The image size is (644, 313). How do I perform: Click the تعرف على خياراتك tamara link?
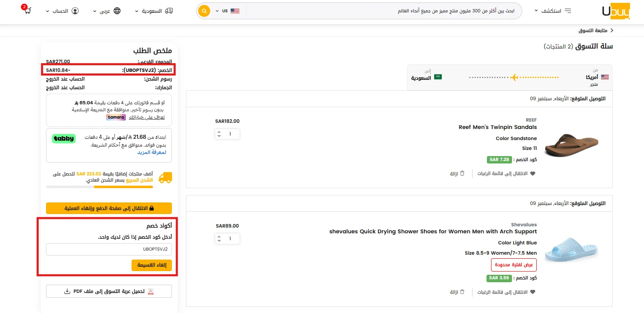point(147,117)
